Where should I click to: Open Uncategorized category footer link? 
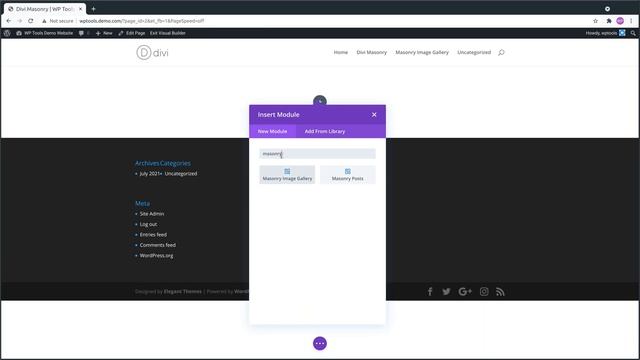[181, 173]
